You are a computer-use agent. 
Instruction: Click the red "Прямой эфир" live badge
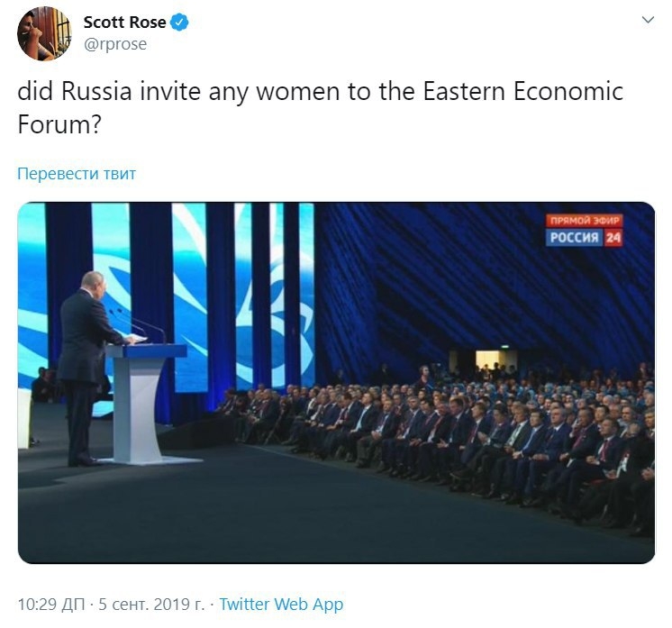point(586,221)
